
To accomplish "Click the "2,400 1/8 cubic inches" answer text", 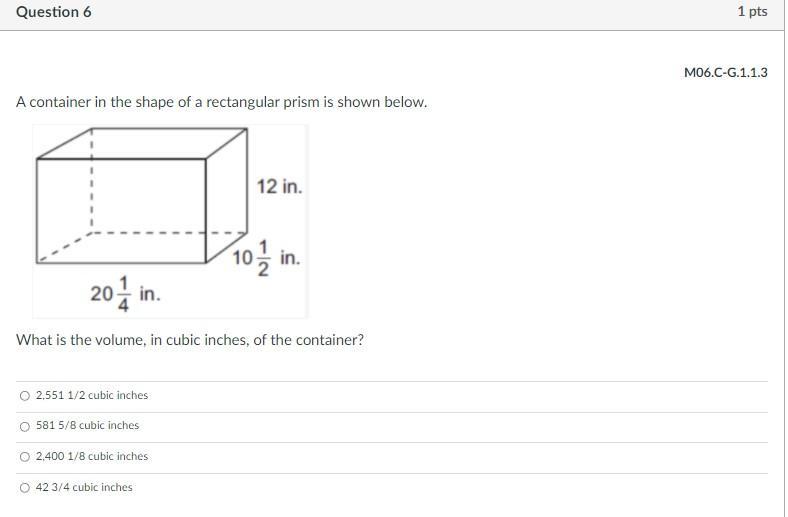I will point(92,457).
